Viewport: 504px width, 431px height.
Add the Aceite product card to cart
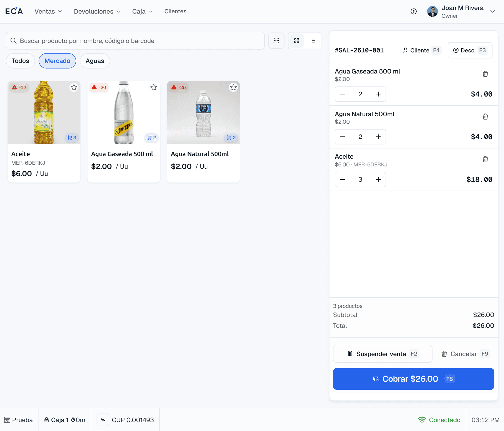click(44, 132)
